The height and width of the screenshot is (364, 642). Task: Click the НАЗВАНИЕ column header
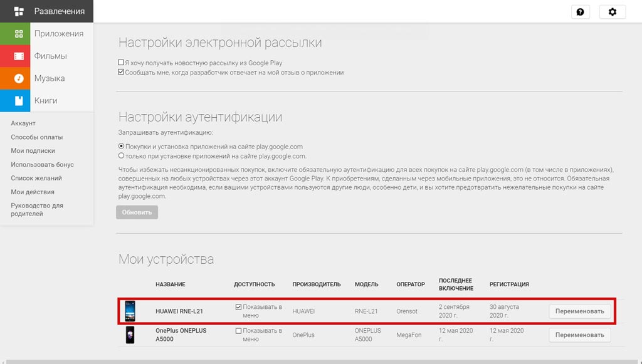[171, 284]
